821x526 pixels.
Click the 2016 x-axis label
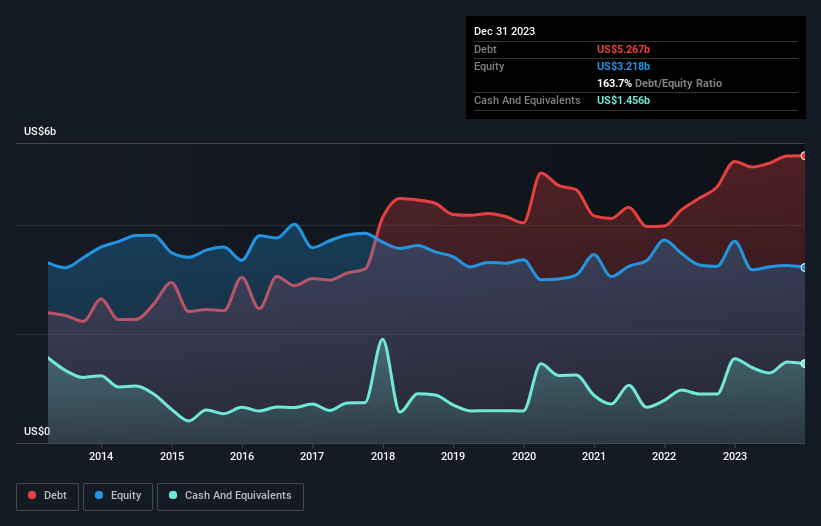[x=242, y=456]
